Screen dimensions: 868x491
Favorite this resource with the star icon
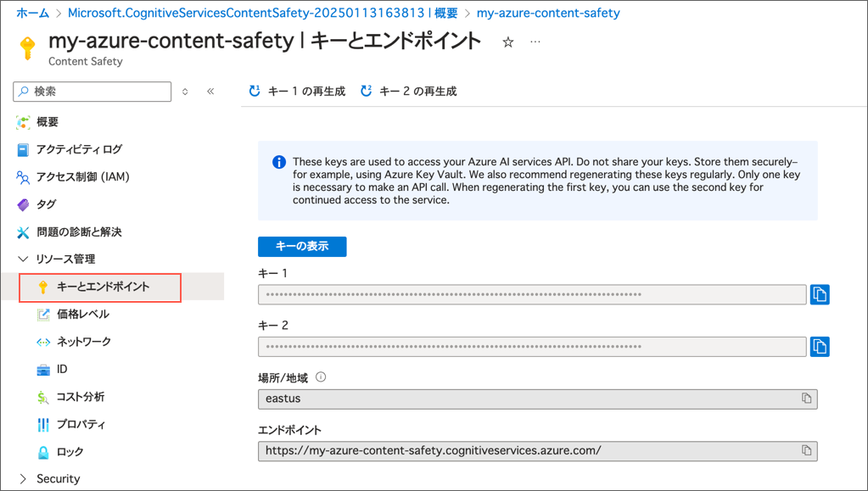point(507,42)
